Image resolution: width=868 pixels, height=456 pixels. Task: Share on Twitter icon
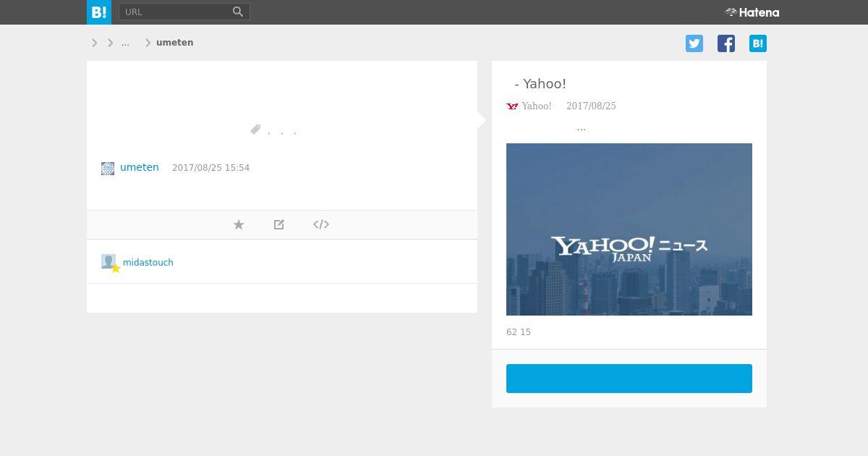(x=694, y=43)
